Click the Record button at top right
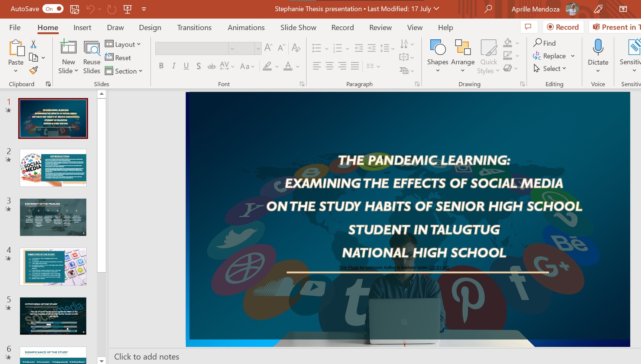Viewport: 641px width, 364px height. click(x=563, y=27)
